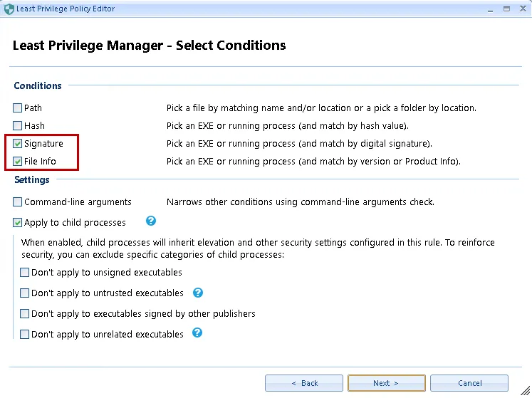Uncheck the Signature condition

(18, 144)
